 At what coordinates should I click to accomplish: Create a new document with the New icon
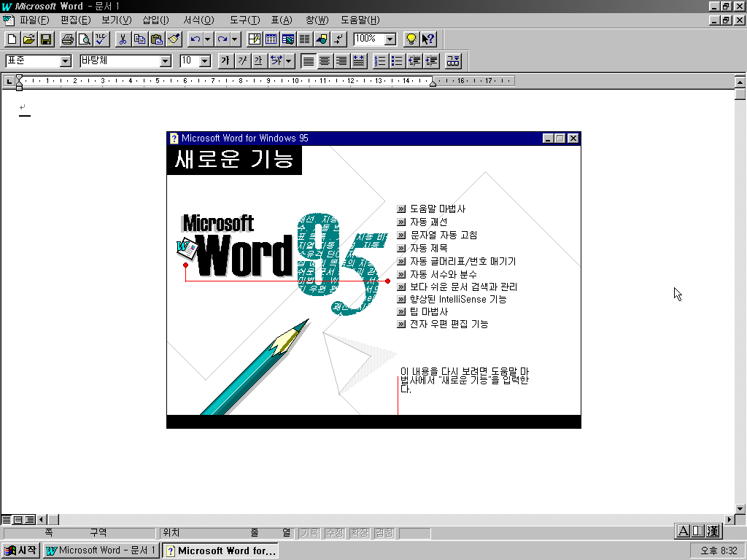point(12,39)
